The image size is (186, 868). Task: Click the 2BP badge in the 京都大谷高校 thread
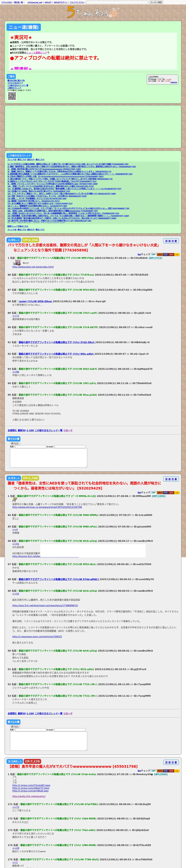click(153, 254)
